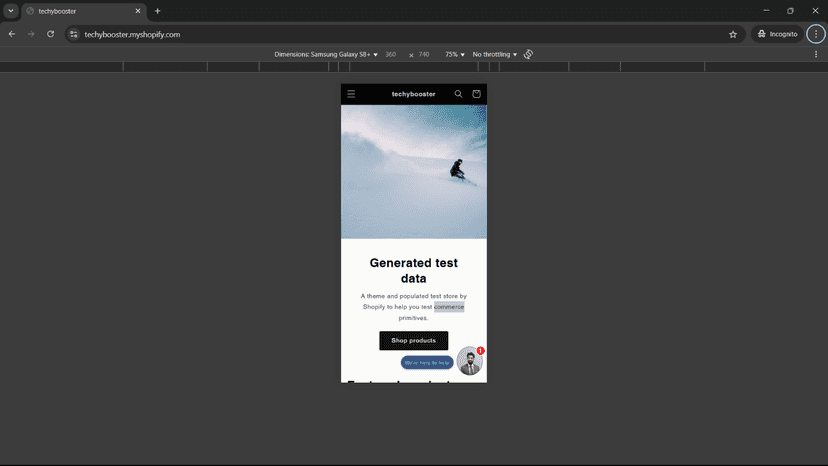Image resolution: width=828 pixels, height=466 pixels.
Task: Click the highlighted word "commerce"
Action: click(449, 307)
